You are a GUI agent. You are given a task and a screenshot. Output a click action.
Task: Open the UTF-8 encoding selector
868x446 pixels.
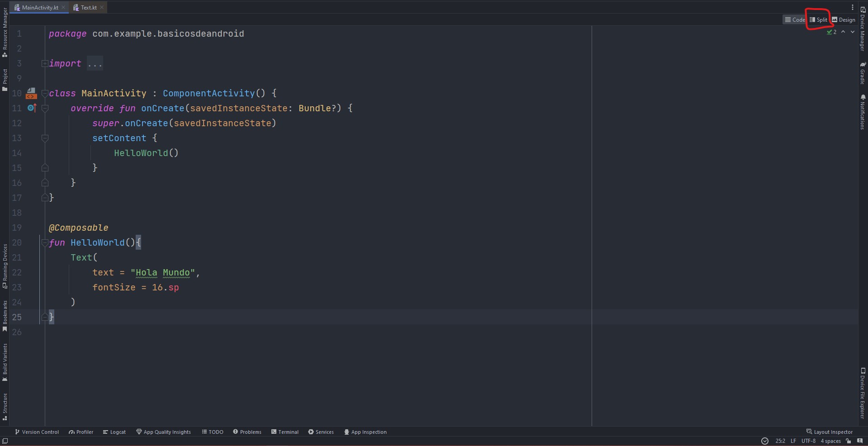tap(808, 441)
